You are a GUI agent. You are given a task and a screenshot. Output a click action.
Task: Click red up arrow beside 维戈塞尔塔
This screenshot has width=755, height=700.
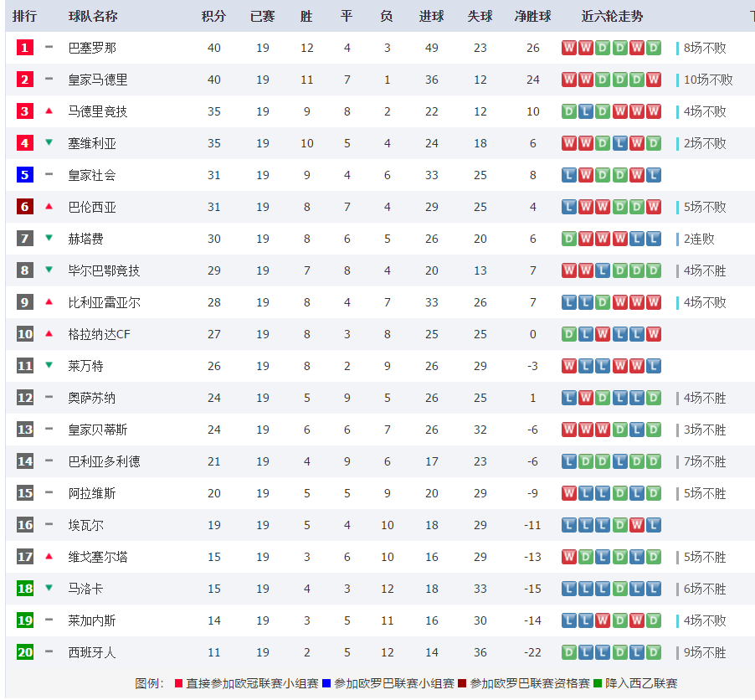pos(49,557)
